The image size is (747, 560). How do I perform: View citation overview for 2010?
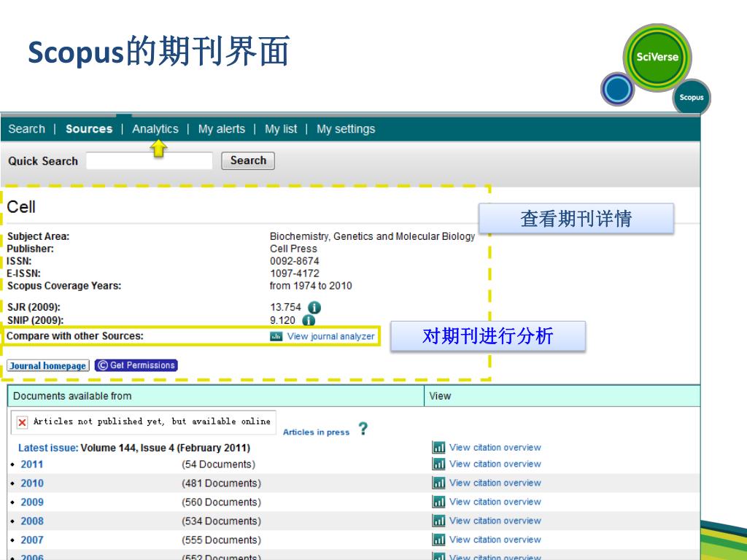495,483
